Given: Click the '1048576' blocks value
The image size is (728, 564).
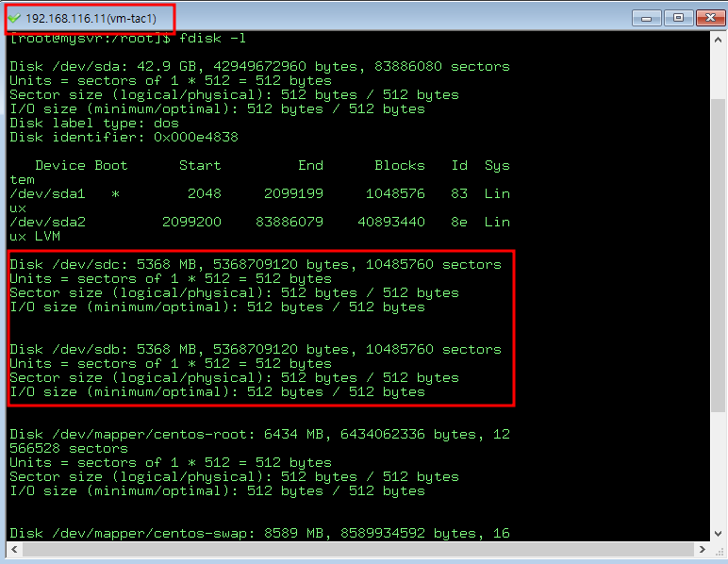Looking at the screenshot, I should (x=395, y=193).
